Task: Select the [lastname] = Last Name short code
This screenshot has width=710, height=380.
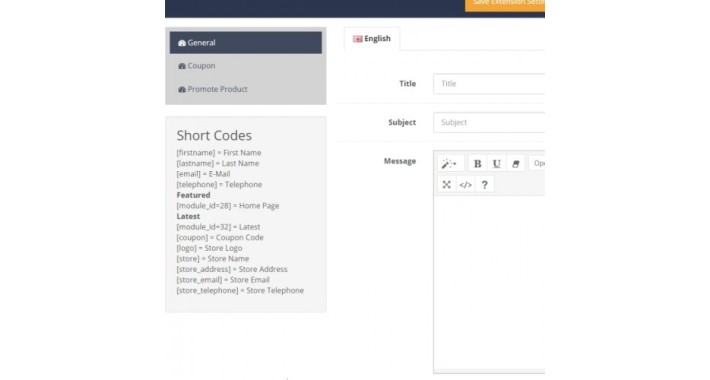Action: click(218, 164)
